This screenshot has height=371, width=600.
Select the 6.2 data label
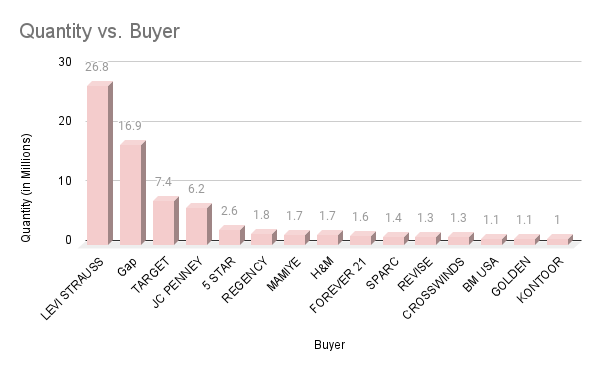click(x=196, y=189)
